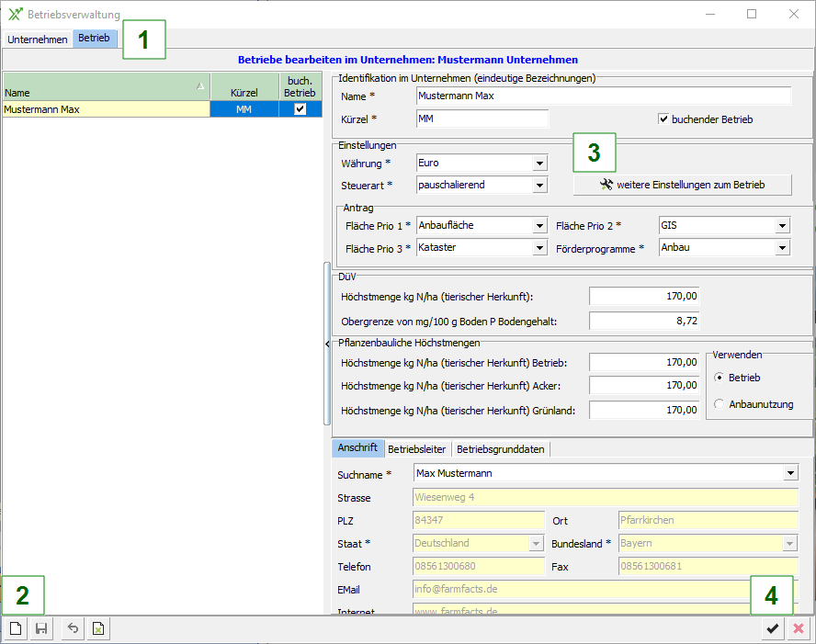Screen dimensions: 816x644
Task: Click the sort arrow in Name column header
Action: coord(200,85)
